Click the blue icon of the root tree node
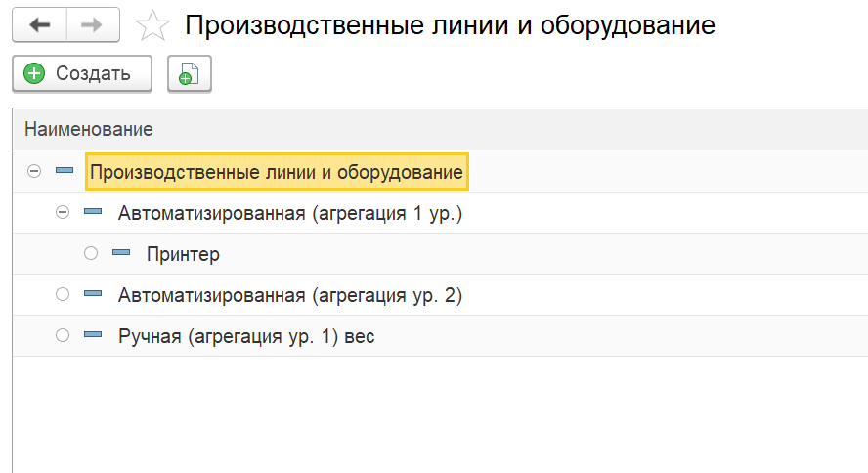Viewport: 868px width, 473px height. (65, 171)
